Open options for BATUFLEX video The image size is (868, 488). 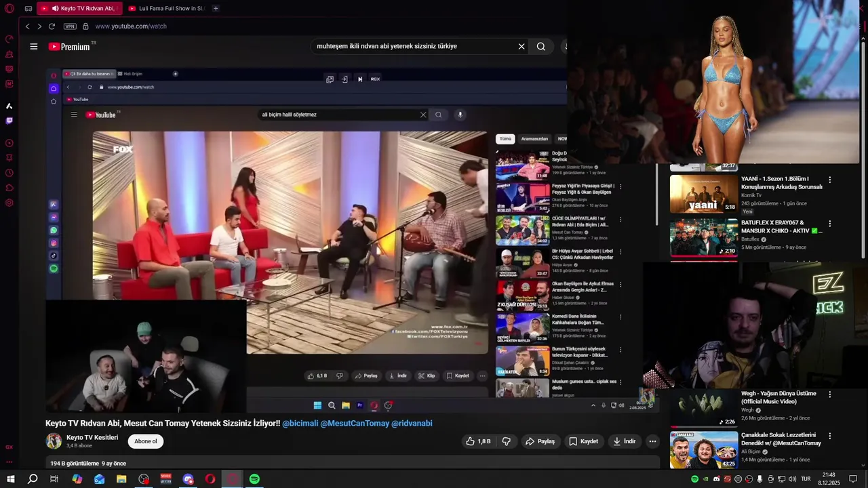[829, 224]
